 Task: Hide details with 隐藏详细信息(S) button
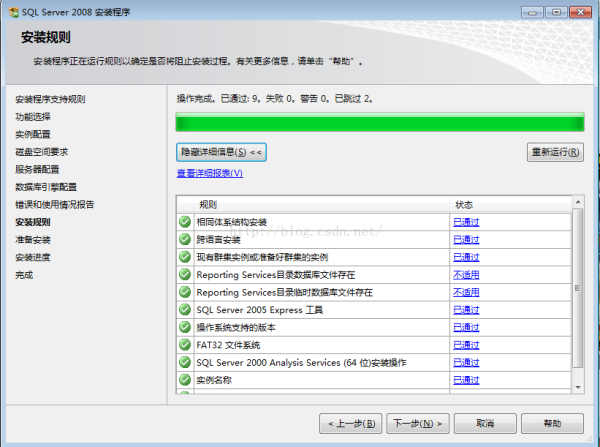(221, 152)
